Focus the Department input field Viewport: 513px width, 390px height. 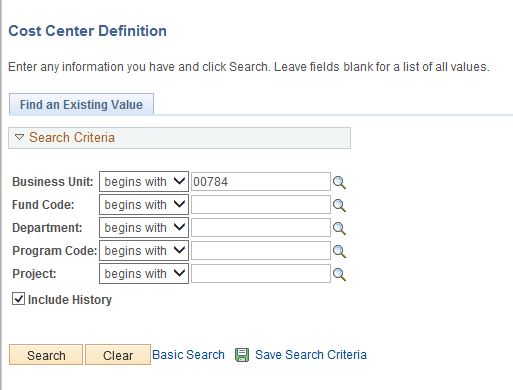pyautogui.click(x=261, y=228)
